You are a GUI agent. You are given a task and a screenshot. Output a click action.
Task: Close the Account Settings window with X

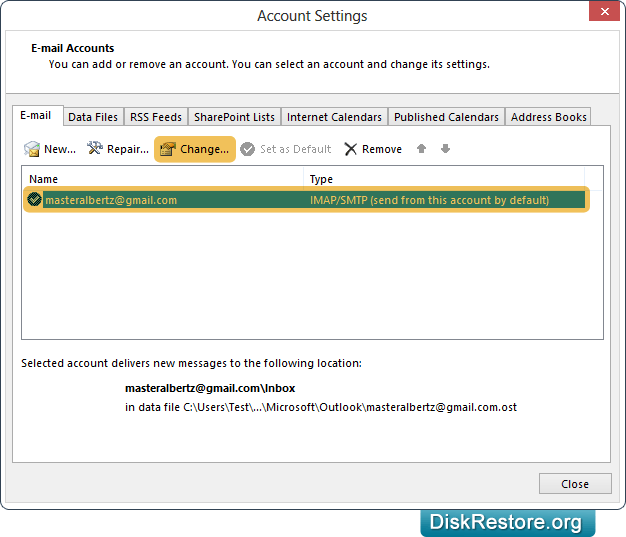[x=604, y=11]
